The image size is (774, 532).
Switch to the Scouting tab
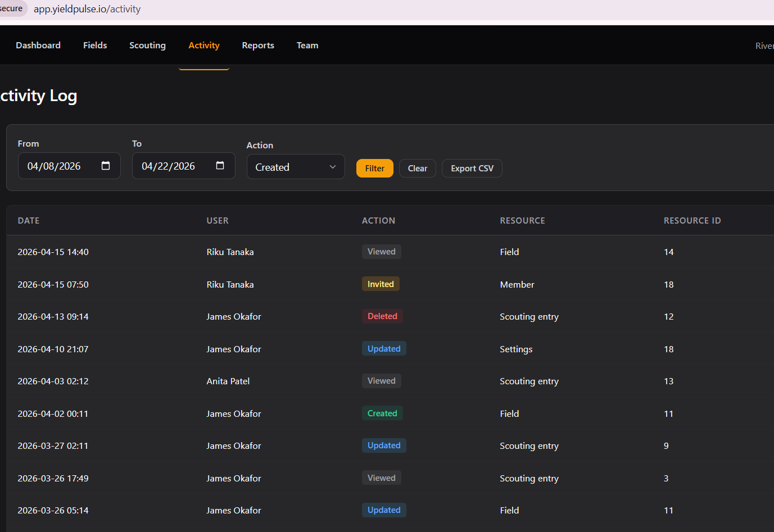pyautogui.click(x=147, y=46)
